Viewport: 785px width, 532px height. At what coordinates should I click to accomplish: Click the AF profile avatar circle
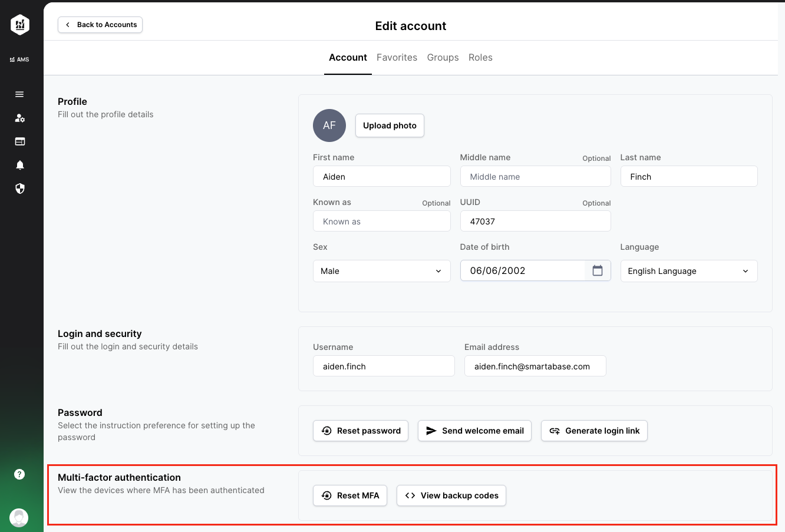[x=329, y=125]
